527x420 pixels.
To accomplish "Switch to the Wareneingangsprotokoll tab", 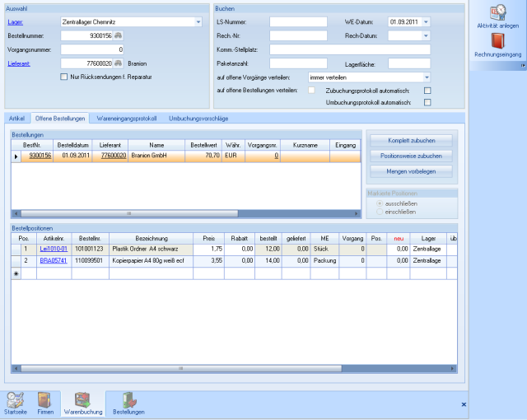I will point(126,119).
